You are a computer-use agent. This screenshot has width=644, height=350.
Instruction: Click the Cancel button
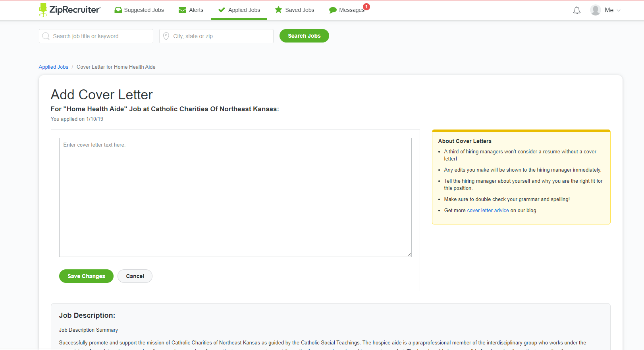135,276
